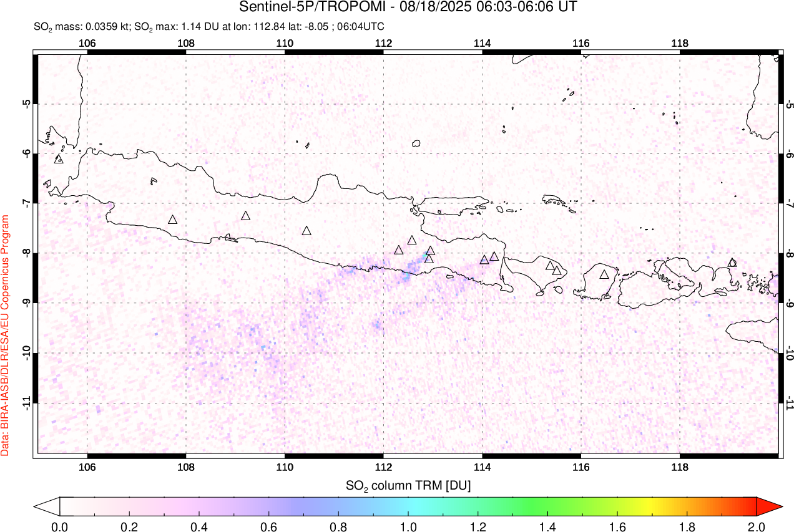
Task: Click the top axis longitude label 112
Action: 383,43
